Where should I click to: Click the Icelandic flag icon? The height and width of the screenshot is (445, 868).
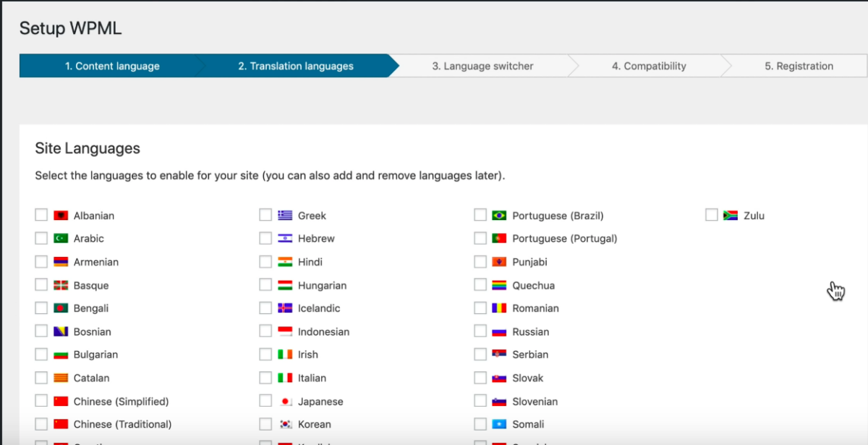(x=284, y=308)
